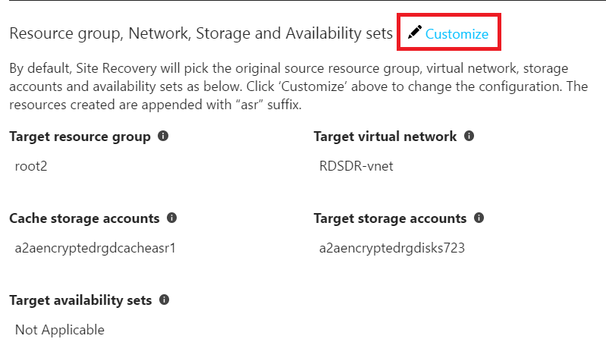606x364 pixels.
Task: Select the RDSDR-vnet virtual network value
Action: point(356,166)
